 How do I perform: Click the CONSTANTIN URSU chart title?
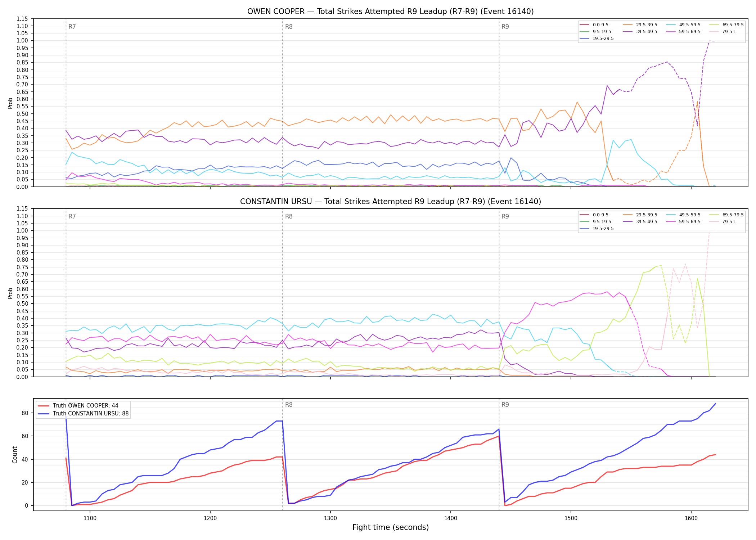point(390,202)
